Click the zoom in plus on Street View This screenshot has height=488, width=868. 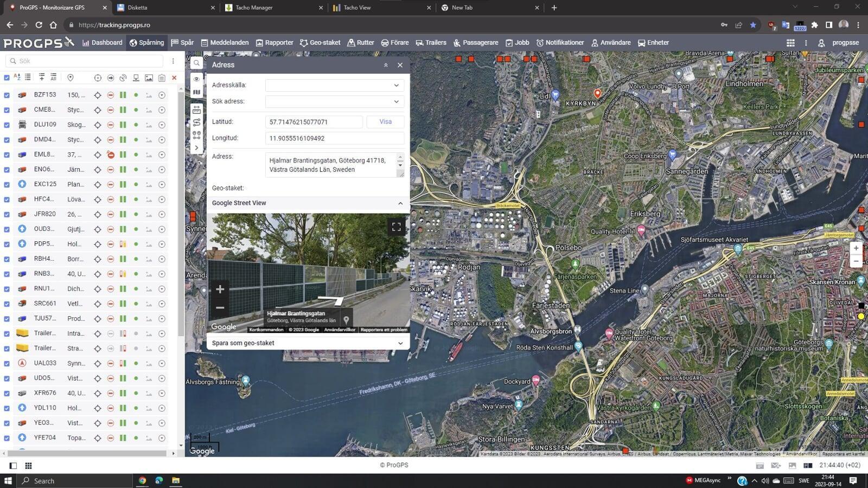coord(220,289)
